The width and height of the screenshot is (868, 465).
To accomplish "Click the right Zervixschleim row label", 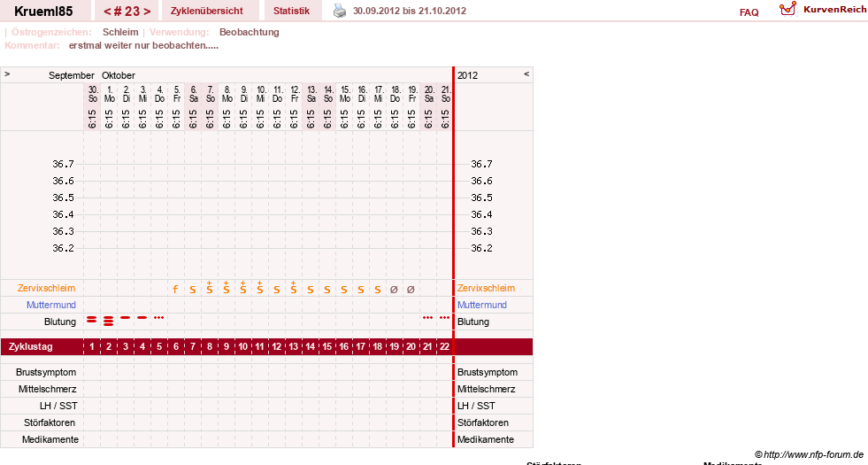I will (486, 288).
